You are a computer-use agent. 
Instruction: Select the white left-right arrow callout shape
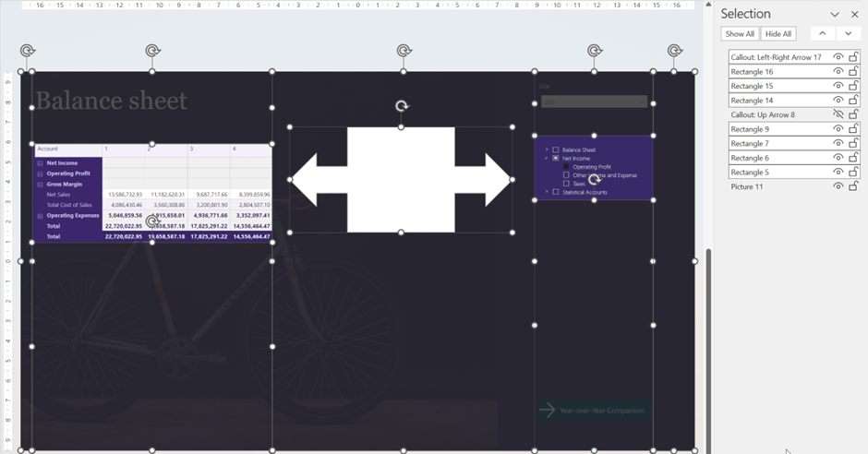pyautogui.click(x=401, y=180)
